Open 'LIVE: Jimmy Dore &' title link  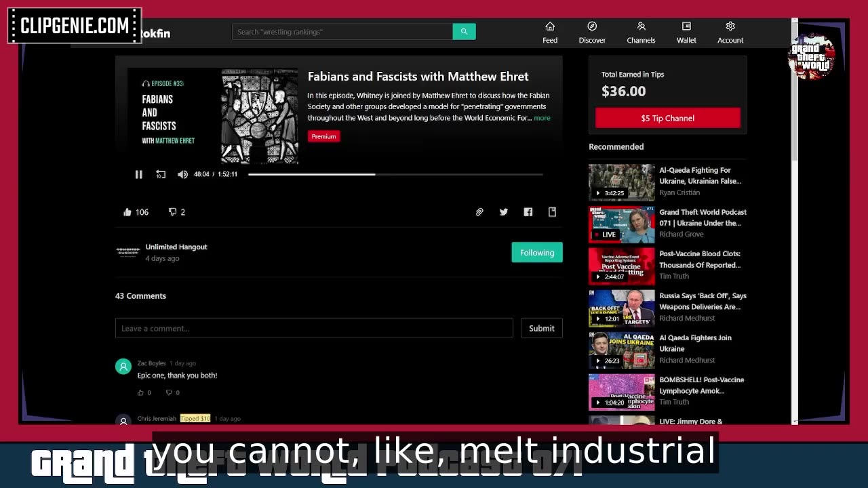click(690, 421)
